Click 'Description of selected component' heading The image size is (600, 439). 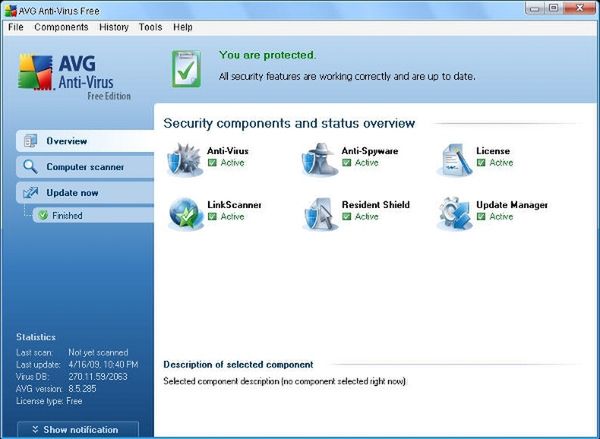238,364
